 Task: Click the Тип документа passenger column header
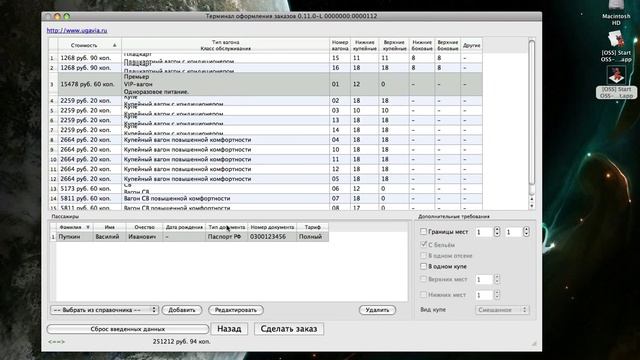[227, 227]
